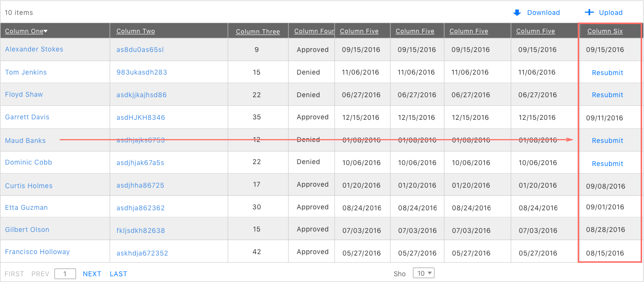Jump to the LAST page
This screenshot has width=644, height=282.
click(118, 274)
